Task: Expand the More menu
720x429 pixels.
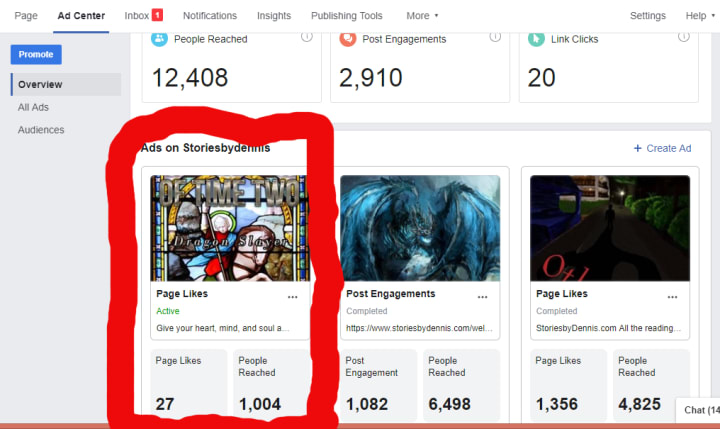Action: tap(422, 16)
